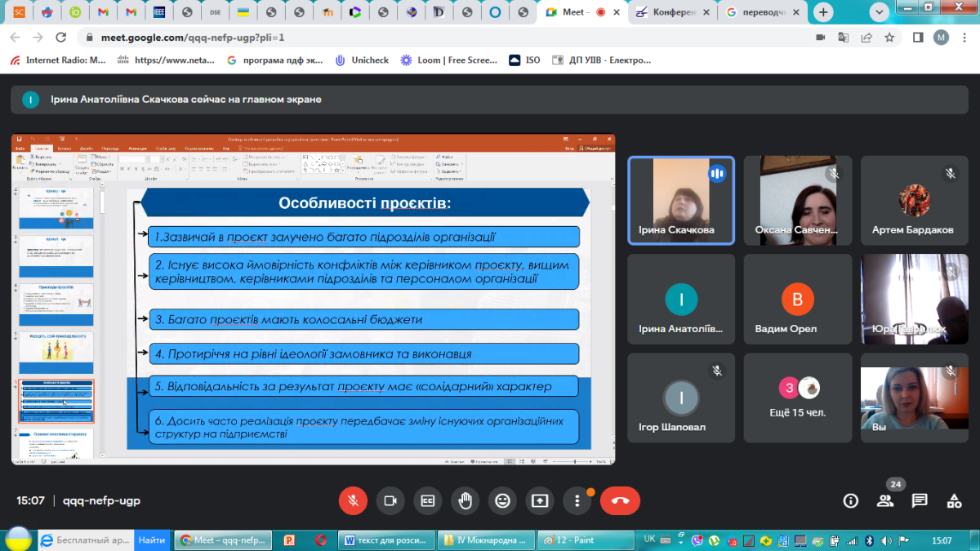Image resolution: width=980 pixels, height=551 pixels.
Task: Open the Unicheck bookmark link
Action: click(362, 60)
